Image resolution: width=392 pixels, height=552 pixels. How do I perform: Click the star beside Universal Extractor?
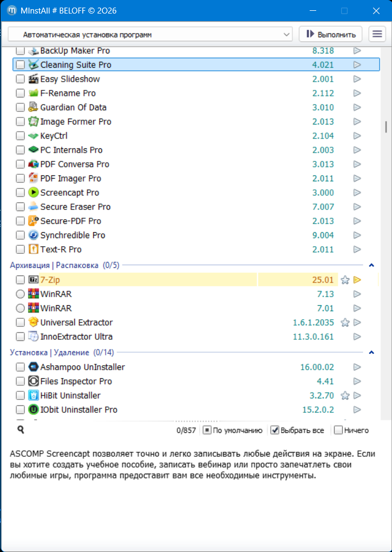(345, 323)
